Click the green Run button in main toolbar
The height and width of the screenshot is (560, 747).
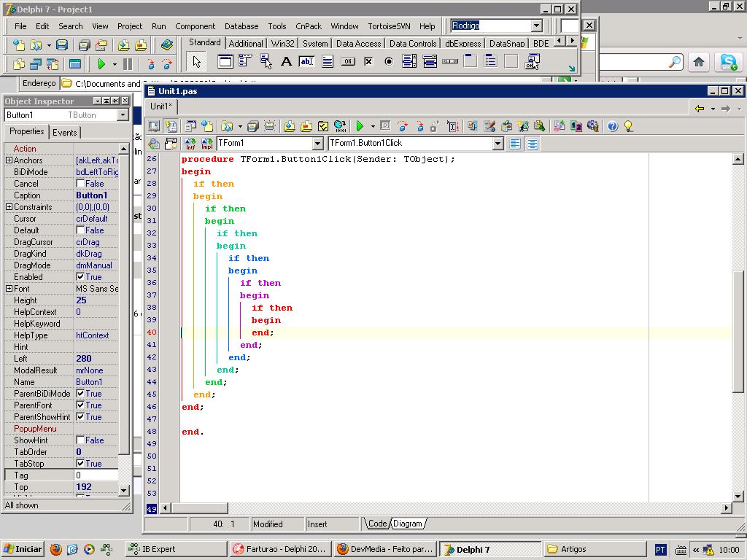101,64
